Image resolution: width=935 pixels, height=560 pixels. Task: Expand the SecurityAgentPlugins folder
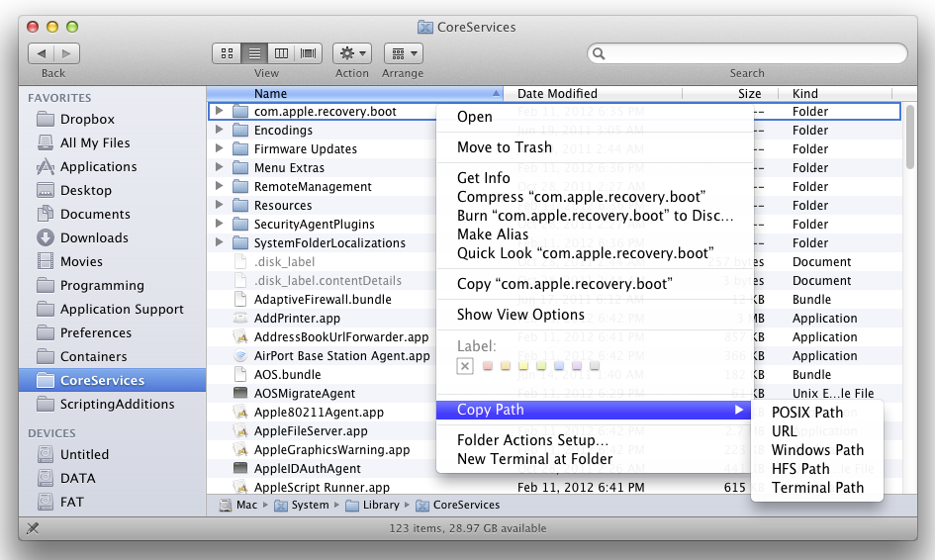pos(219,224)
